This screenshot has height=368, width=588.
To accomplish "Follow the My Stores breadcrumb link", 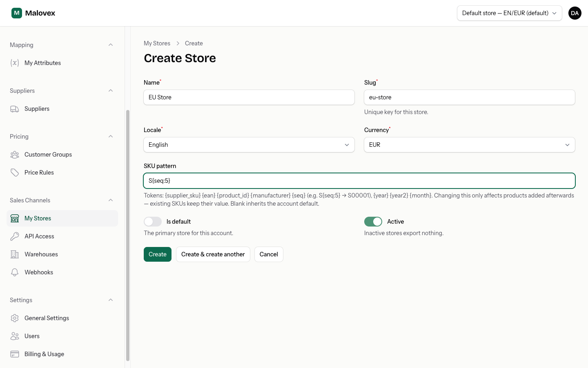I will point(157,43).
